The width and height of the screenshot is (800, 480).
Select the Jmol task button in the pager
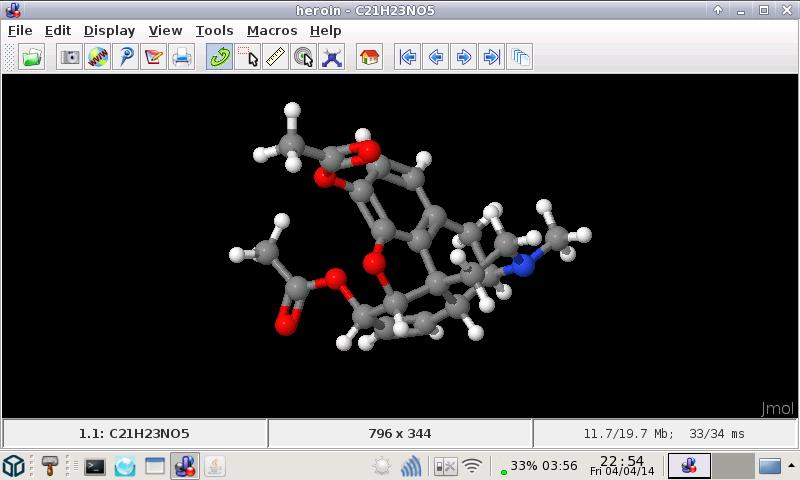point(689,466)
